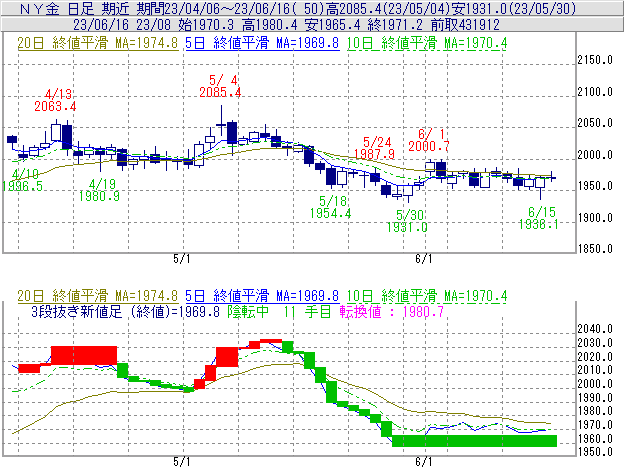Click the date range 23/04/06~23/06/16 text
The height and width of the screenshot is (475, 624).
228,8
